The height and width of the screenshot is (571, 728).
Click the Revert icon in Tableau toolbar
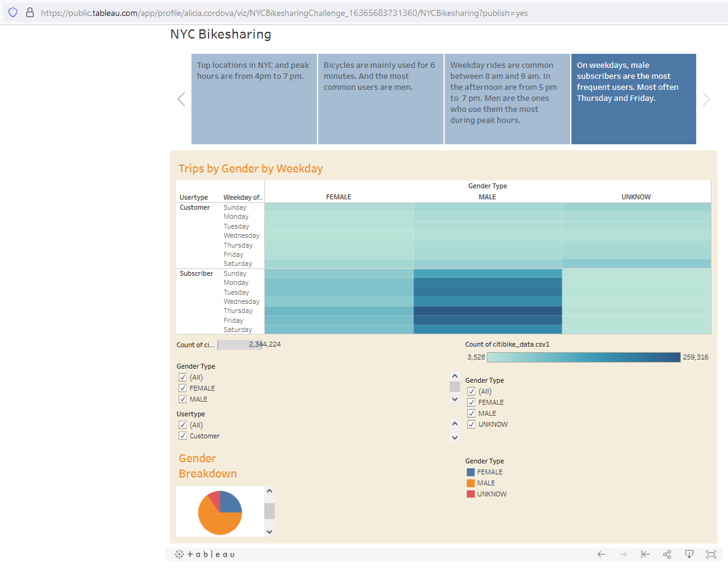[x=645, y=554]
